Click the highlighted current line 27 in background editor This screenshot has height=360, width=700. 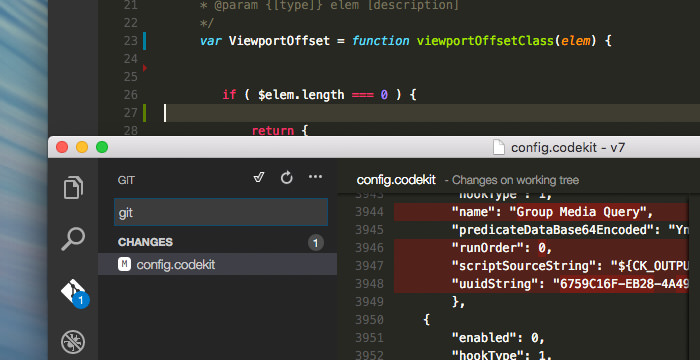coord(431,113)
